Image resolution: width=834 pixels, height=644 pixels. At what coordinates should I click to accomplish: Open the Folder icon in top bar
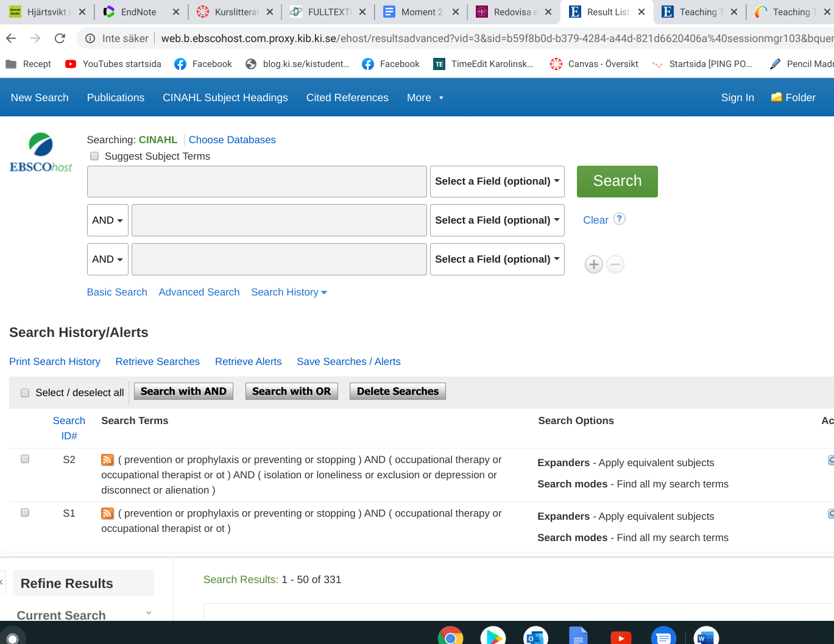tap(793, 97)
